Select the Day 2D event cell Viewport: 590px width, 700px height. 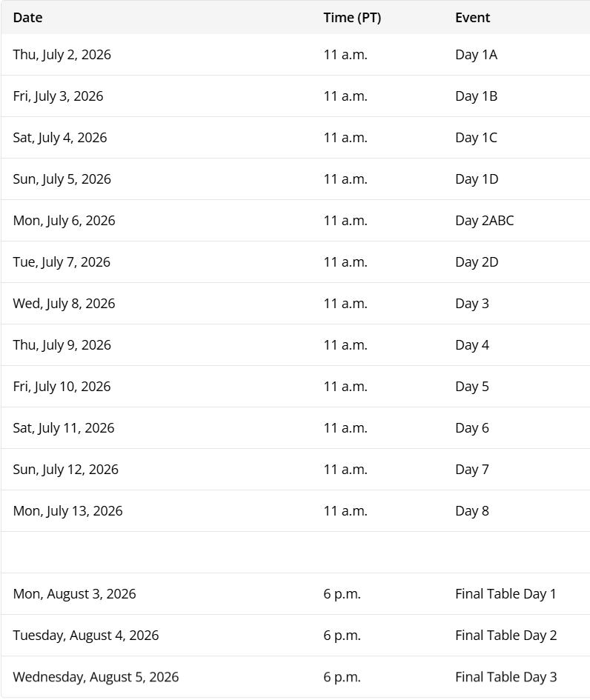(x=477, y=262)
